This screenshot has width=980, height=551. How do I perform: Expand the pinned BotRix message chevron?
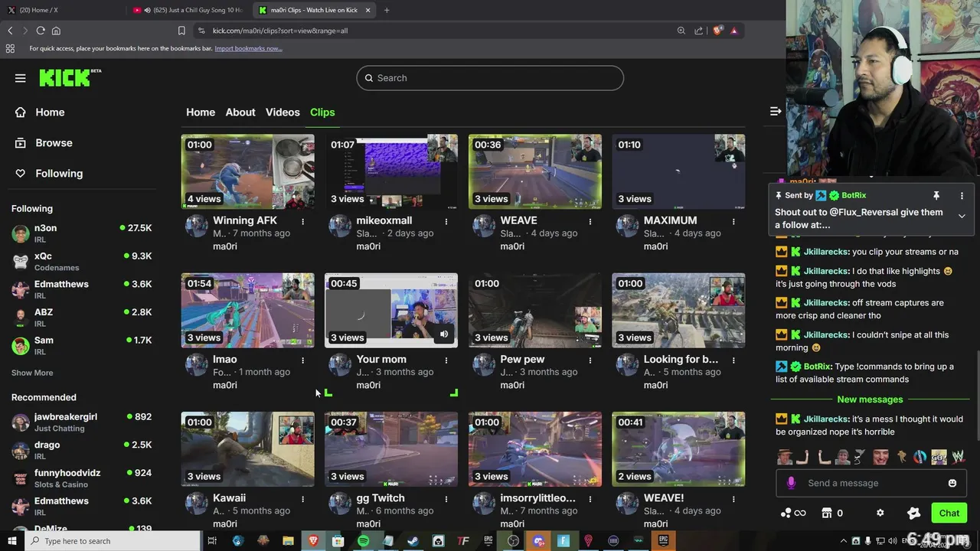click(x=962, y=217)
